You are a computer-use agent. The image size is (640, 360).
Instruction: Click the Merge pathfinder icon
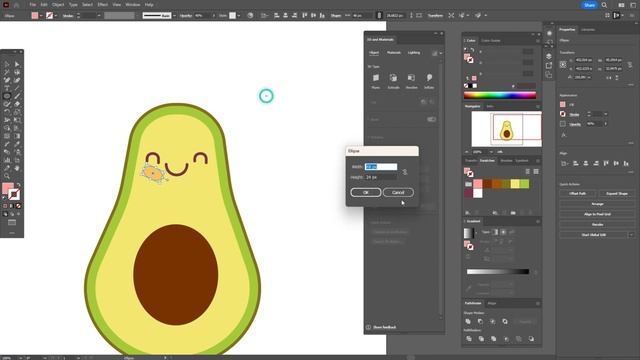(493, 339)
